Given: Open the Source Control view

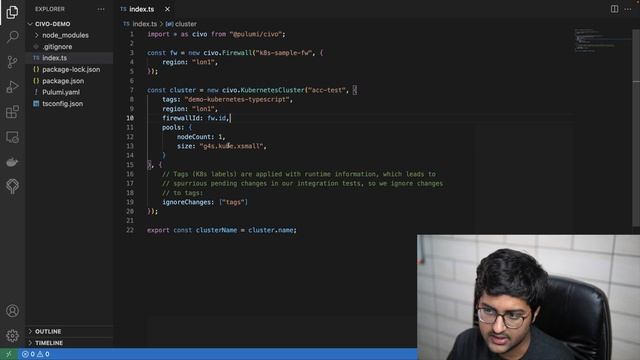Looking at the screenshot, I should (12, 62).
